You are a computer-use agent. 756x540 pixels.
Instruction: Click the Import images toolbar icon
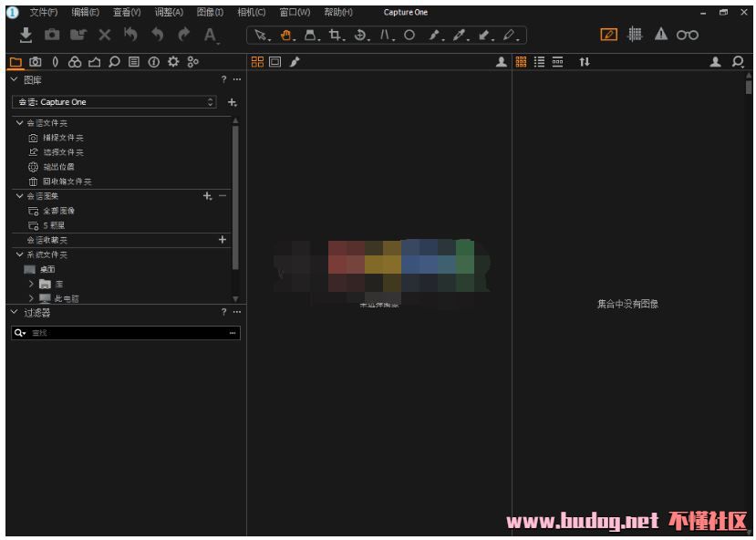point(26,35)
